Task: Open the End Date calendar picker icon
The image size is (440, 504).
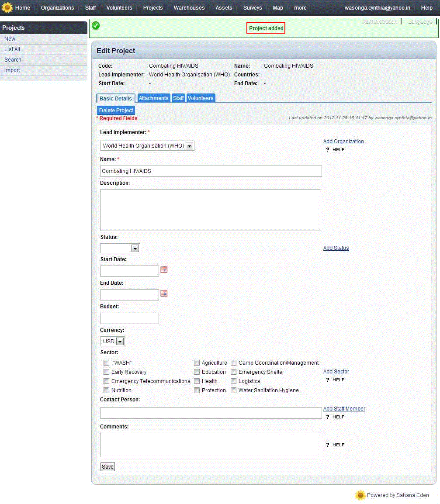Action: pyautogui.click(x=164, y=293)
